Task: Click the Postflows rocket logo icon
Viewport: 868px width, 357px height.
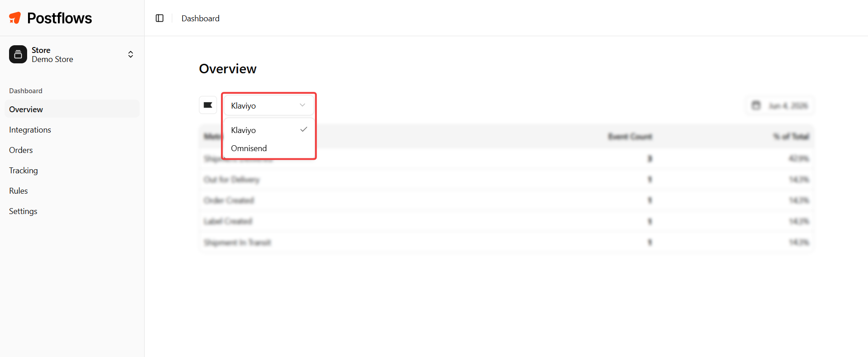Action: coord(15,18)
